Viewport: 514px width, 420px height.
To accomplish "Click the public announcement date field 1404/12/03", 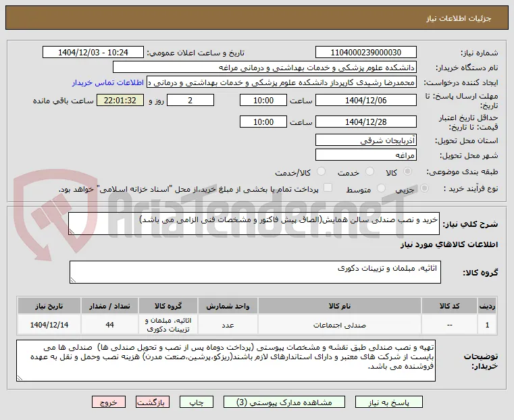I will point(93,53).
